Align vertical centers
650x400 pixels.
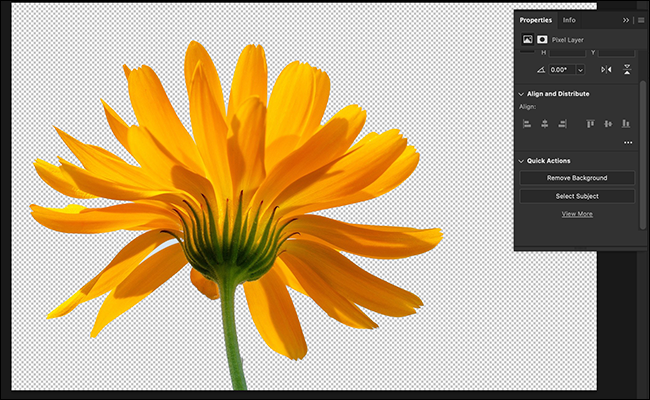coord(608,124)
